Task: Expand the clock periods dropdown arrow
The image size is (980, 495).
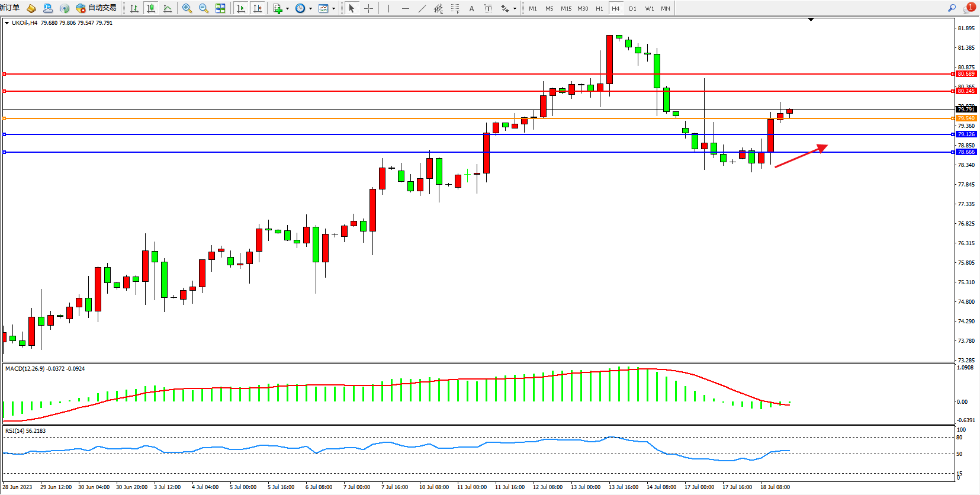Action: coord(310,8)
